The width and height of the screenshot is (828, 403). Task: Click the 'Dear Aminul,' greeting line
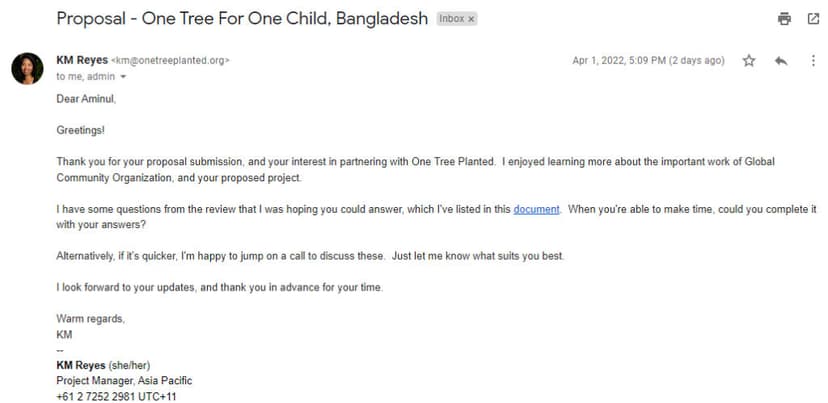(86, 99)
